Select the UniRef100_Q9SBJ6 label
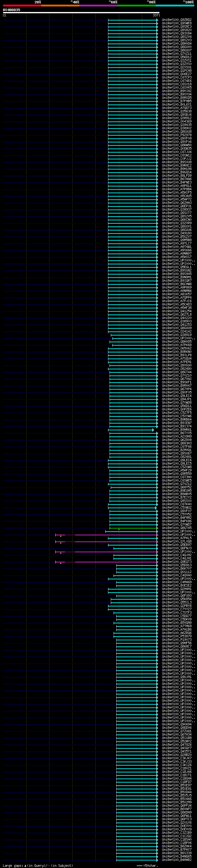The image size is (197, 868). 176,115
